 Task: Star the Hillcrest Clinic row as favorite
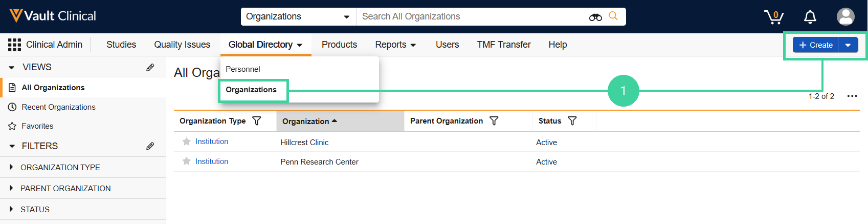(187, 141)
